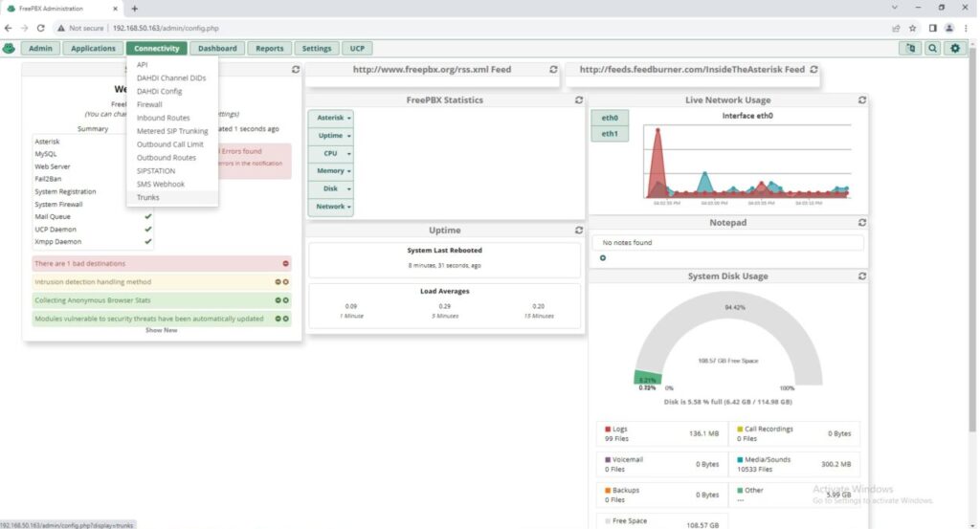
Task: Open the Network statistics dropdown
Action: [x=330, y=207]
